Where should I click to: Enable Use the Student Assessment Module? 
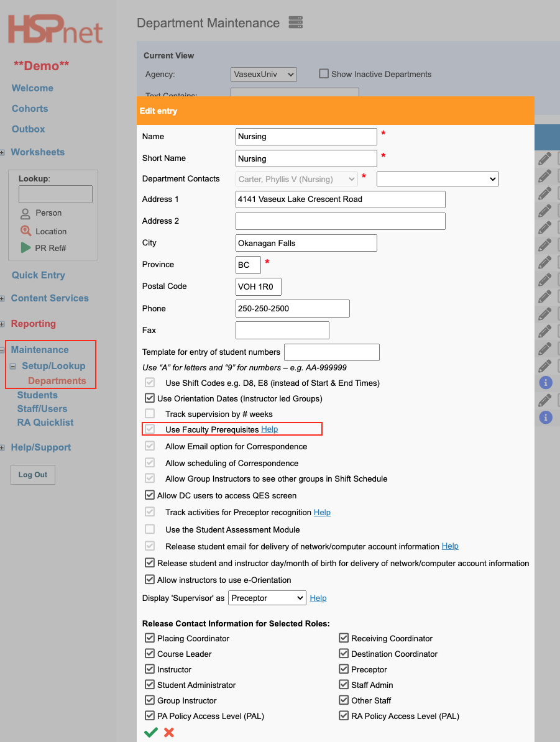point(150,529)
